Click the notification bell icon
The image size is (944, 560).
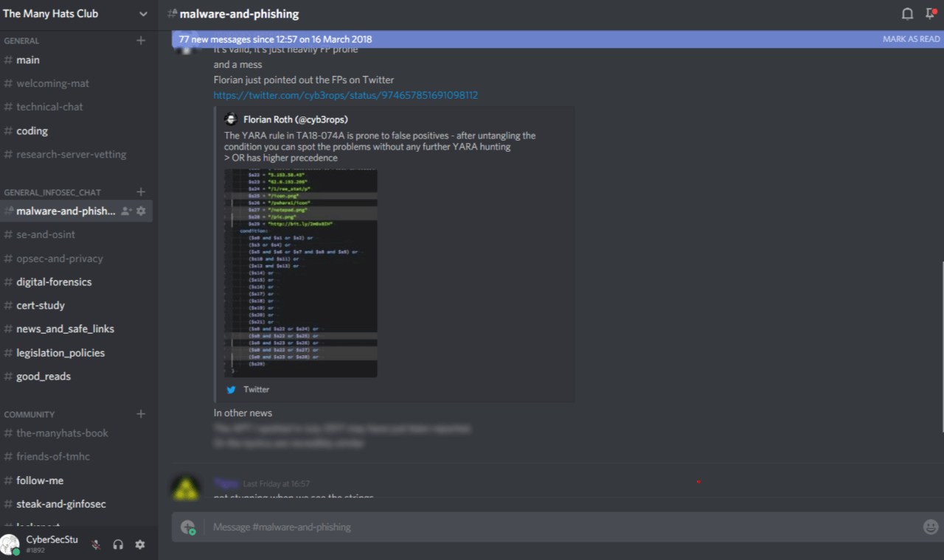[908, 13]
